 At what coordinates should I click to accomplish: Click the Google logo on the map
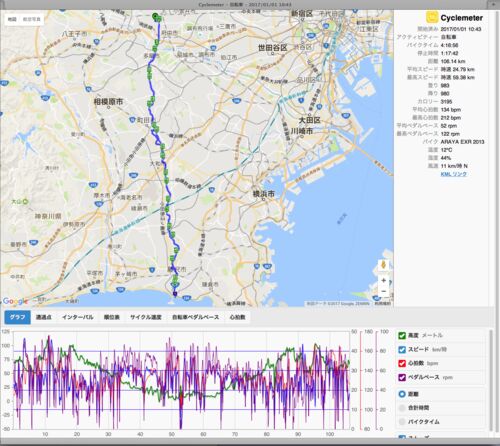pos(14,301)
